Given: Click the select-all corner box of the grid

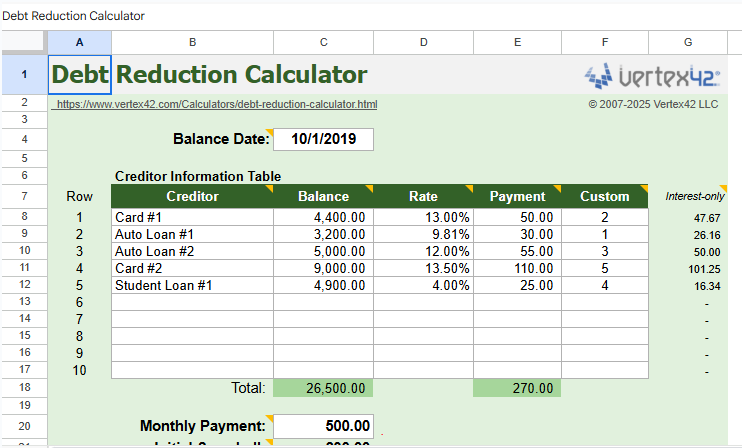Looking at the screenshot, I should click(x=24, y=42).
